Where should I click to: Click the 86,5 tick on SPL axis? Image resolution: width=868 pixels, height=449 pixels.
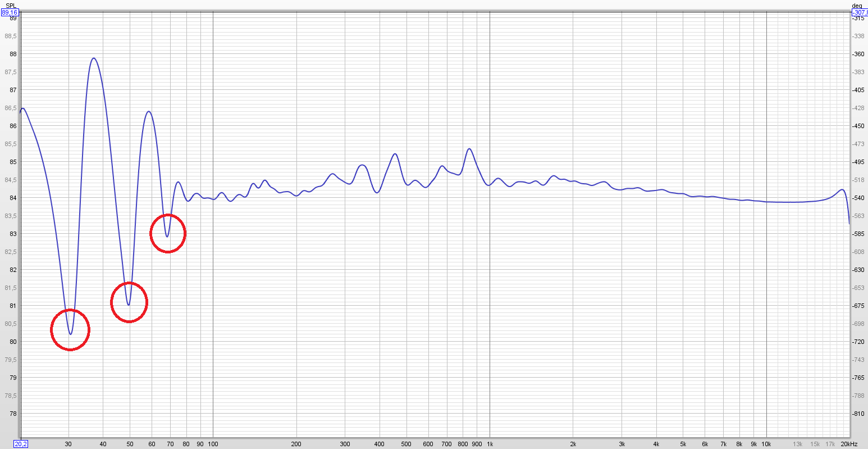coord(11,108)
